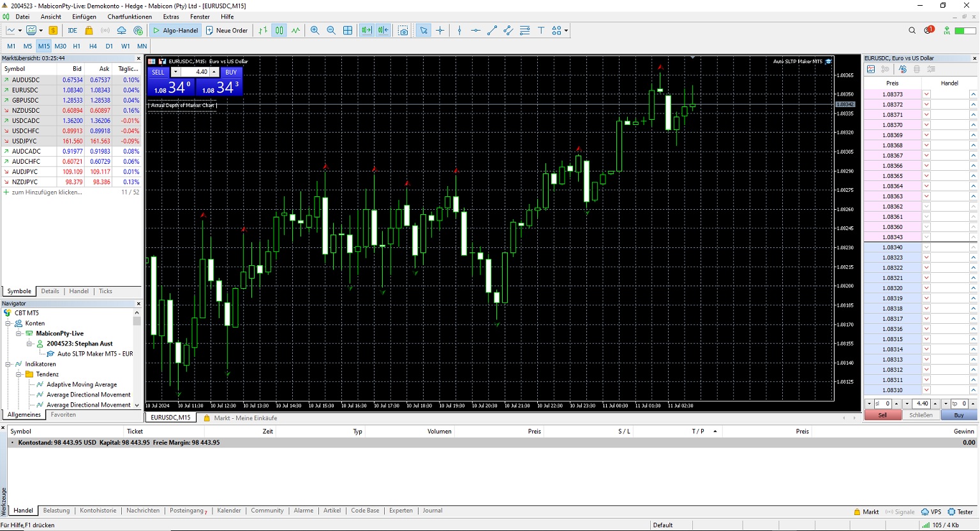Image resolution: width=980 pixels, height=531 pixels.
Task: Click the yellow shopping bag Market icon
Action: click(89, 31)
